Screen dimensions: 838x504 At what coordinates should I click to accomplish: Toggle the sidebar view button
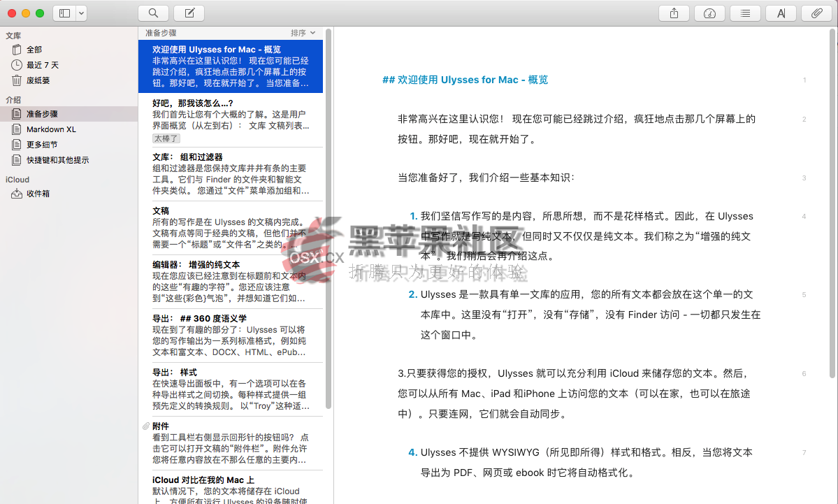pos(65,13)
